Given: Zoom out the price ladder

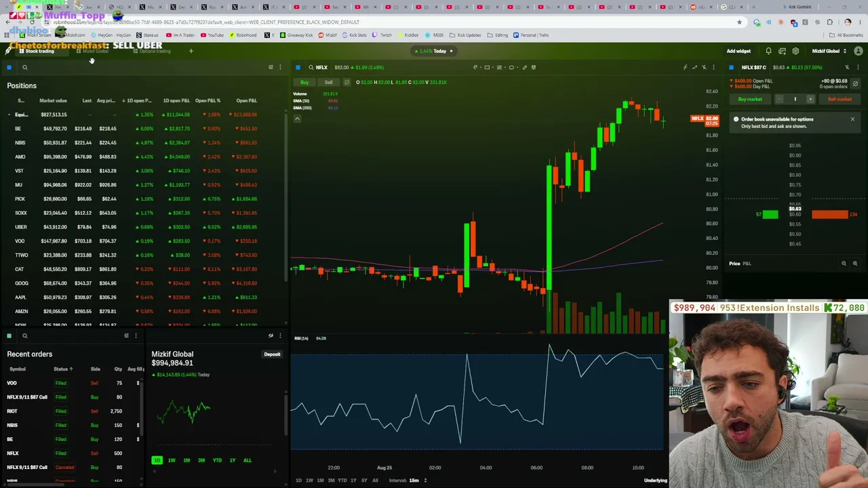Looking at the screenshot, I should coord(844,264).
